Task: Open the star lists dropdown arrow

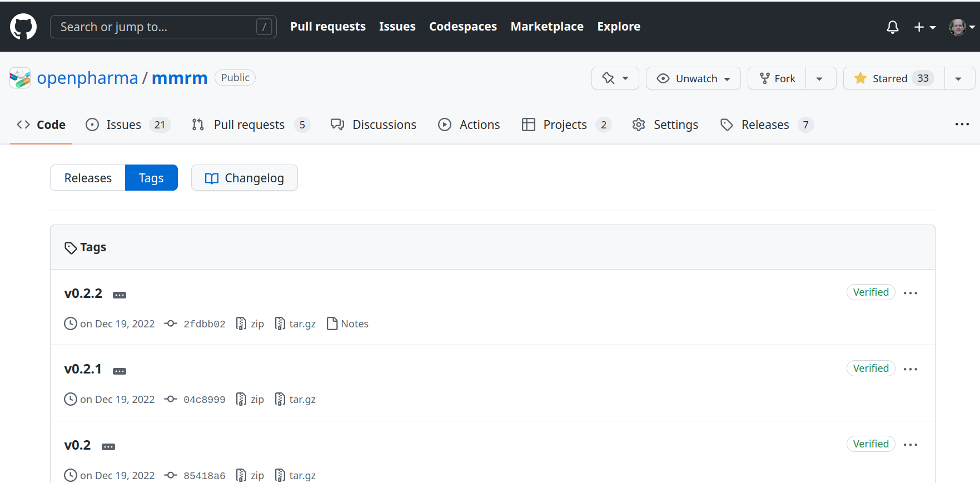Action: tap(958, 78)
